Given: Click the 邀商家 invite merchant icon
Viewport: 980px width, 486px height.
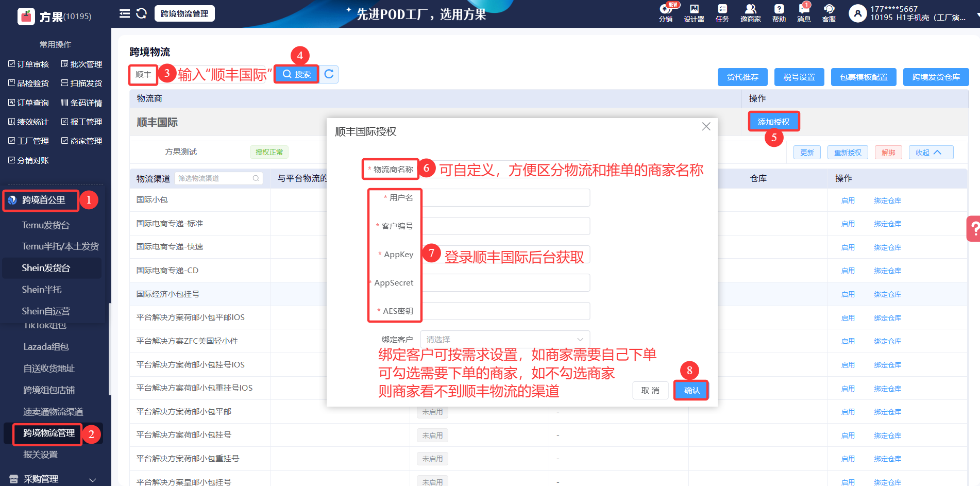Looking at the screenshot, I should pyautogui.click(x=751, y=13).
